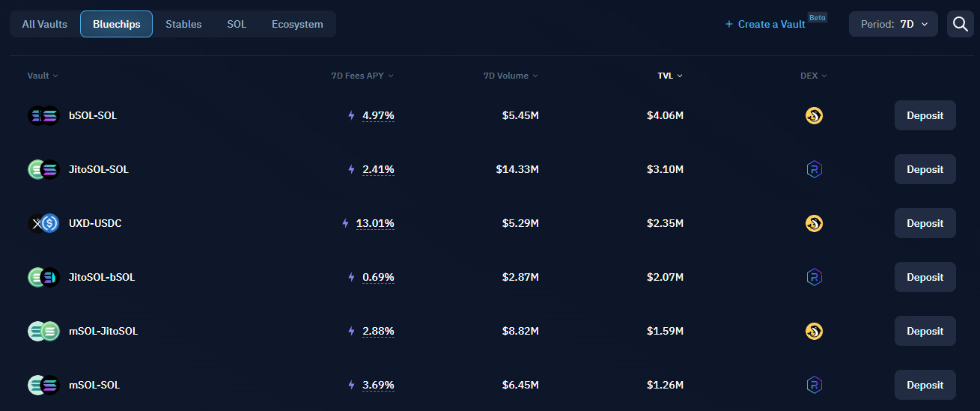Click the DEX logo for bSOL-SOL
This screenshot has width=980, height=411.
pyautogui.click(x=814, y=116)
